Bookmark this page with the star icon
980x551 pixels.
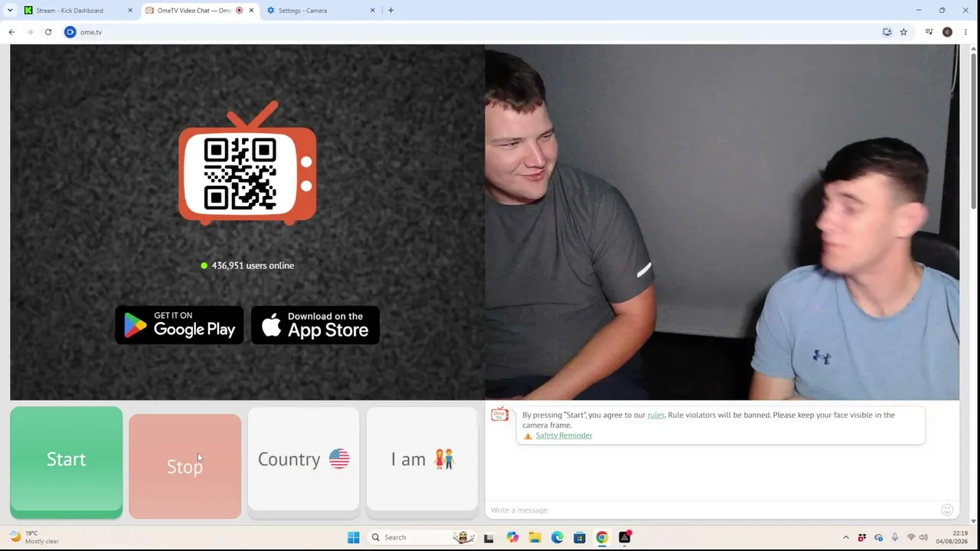pos(903,32)
